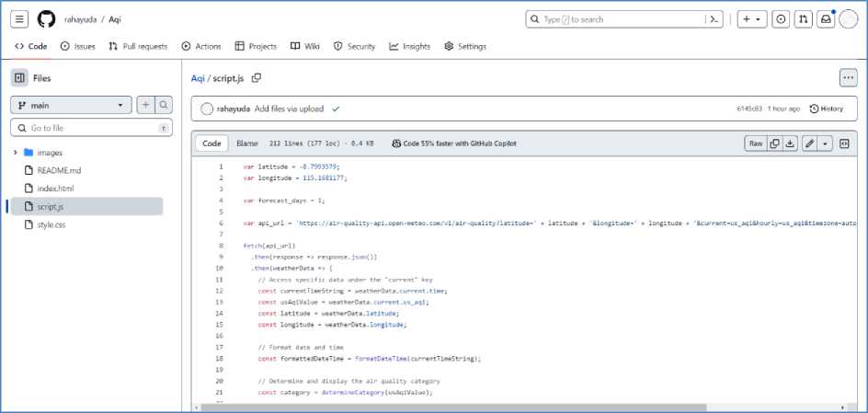This screenshot has width=868, height=413.
Task: Open commit History link
Action: [x=826, y=109]
